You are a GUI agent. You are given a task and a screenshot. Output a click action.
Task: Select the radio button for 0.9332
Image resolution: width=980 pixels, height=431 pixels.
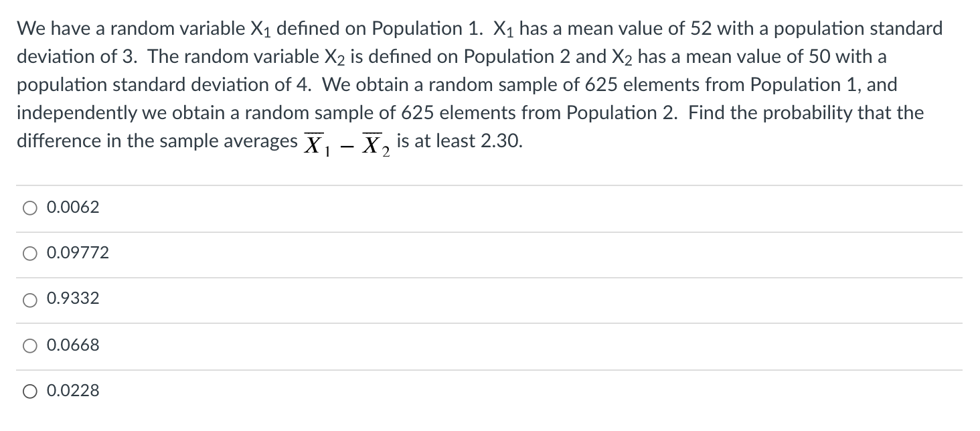pos(29,298)
